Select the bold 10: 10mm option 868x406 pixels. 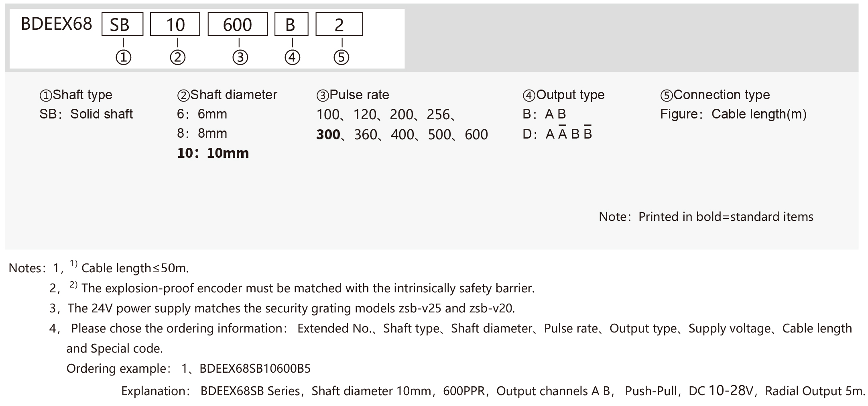(213, 153)
